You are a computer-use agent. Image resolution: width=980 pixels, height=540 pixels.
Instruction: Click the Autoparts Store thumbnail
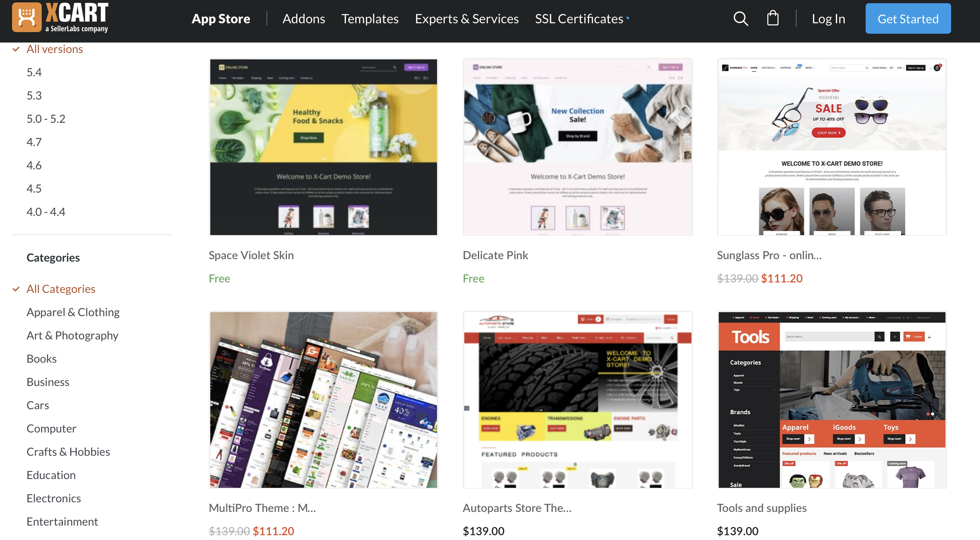(x=578, y=400)
